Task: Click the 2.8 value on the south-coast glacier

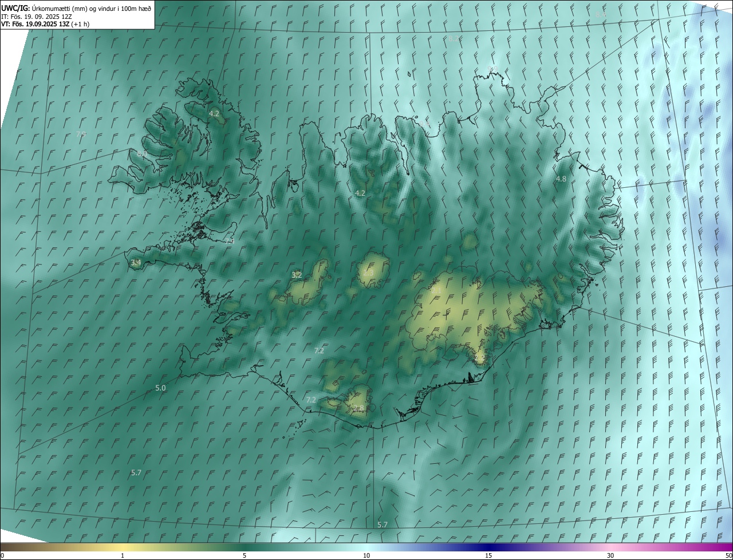Action: coord(358,408)
